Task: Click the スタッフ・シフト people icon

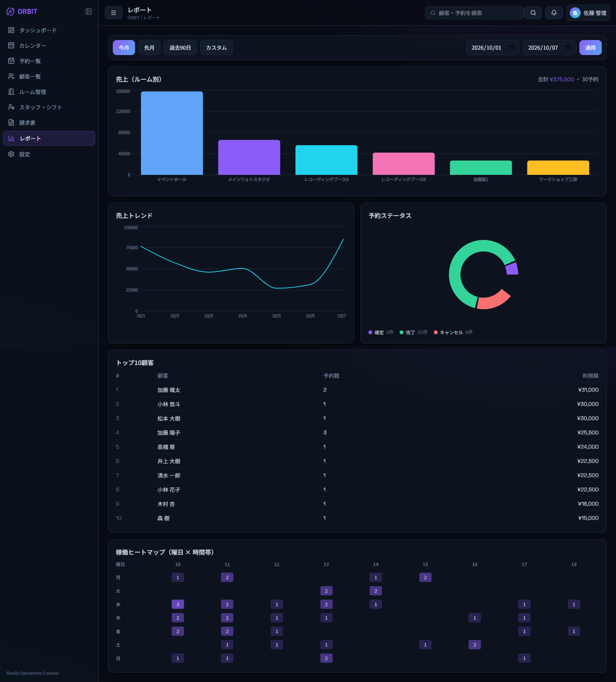Action: (11, 107)
